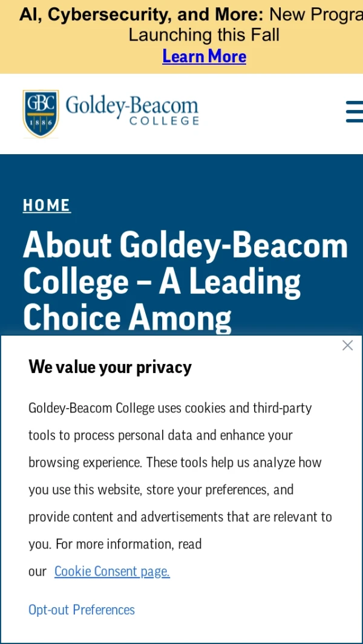Click the 1886 year on the crest
Viewport: 363px width, 644px height.
41,123
